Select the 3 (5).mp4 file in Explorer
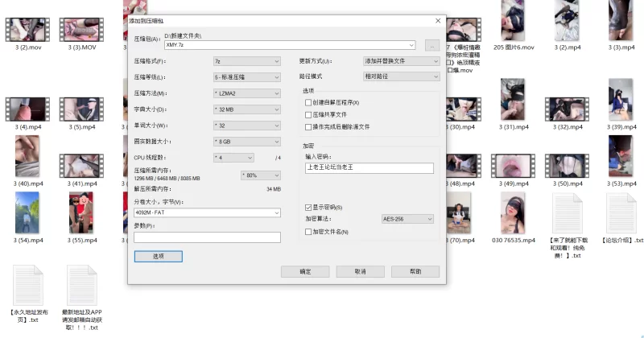 click(82, 109)
